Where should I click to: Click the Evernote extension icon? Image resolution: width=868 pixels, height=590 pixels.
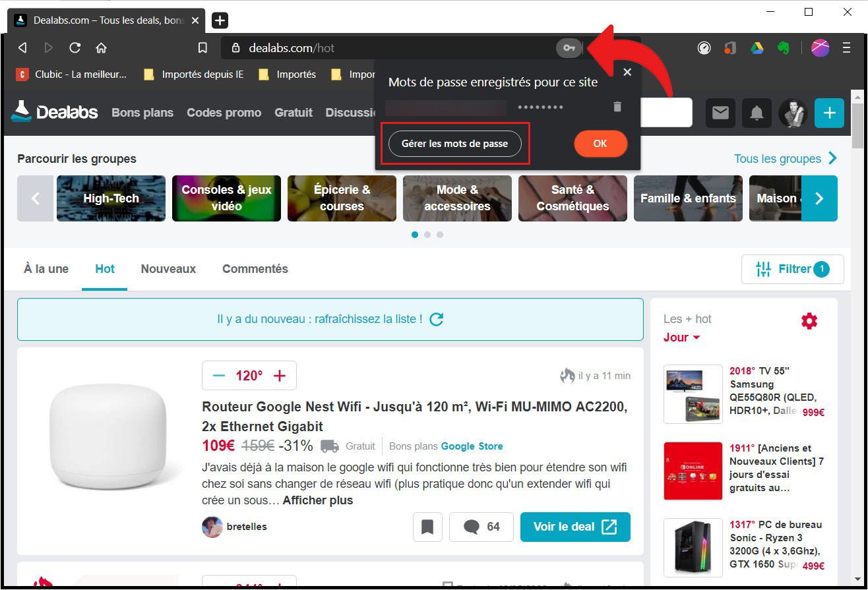coord(784,47)
